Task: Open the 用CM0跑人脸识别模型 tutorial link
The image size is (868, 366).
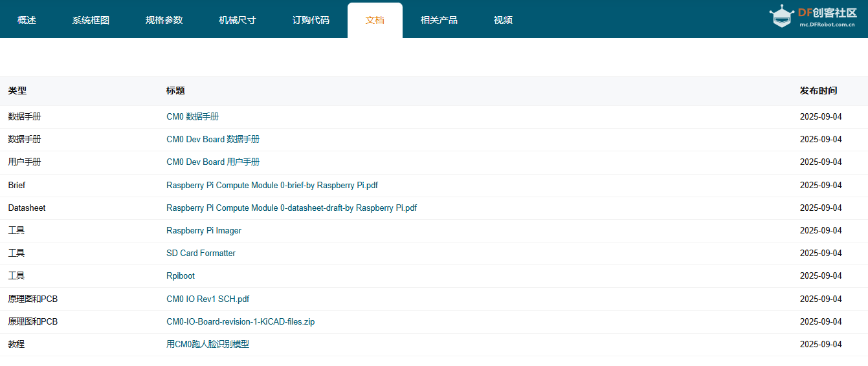Action: [208, 345]
